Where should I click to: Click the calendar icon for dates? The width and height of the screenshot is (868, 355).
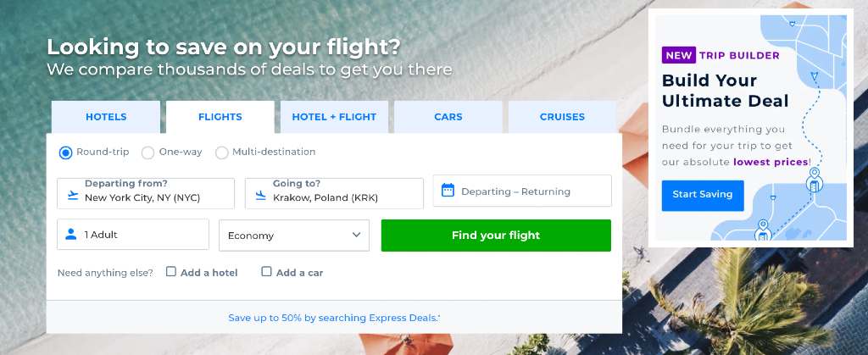click(448, 191)
